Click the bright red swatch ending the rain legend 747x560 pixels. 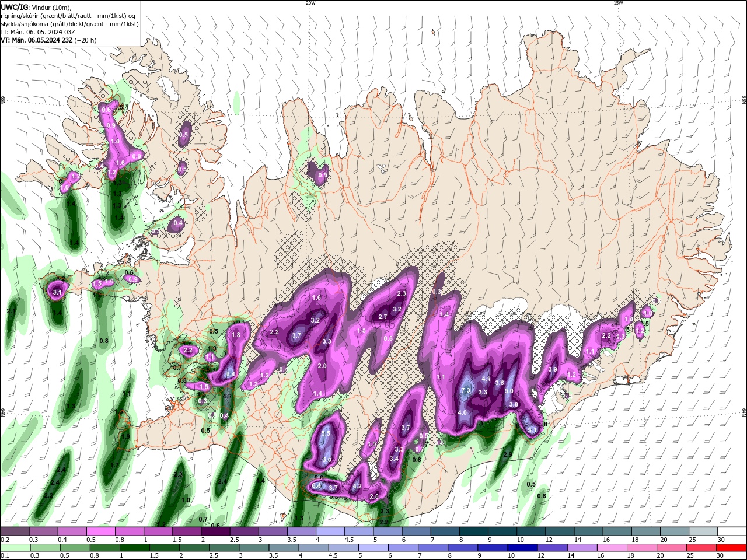point(731,548)
